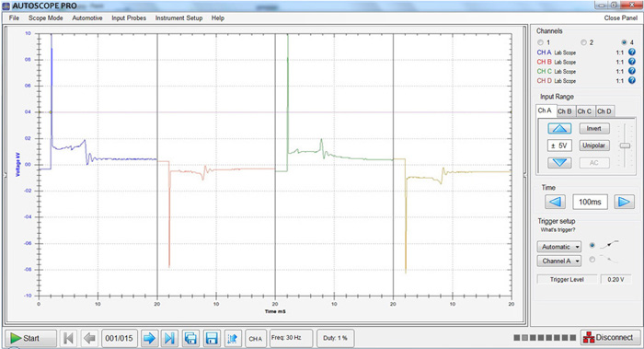Click the green Start play button
The height and width of the screenshot is (349, 644).
[x=30, y=338]
